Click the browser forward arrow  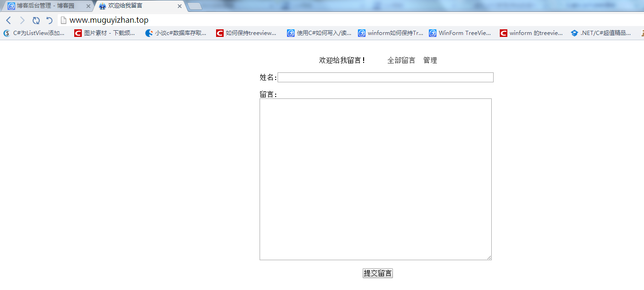coord(22,20)
